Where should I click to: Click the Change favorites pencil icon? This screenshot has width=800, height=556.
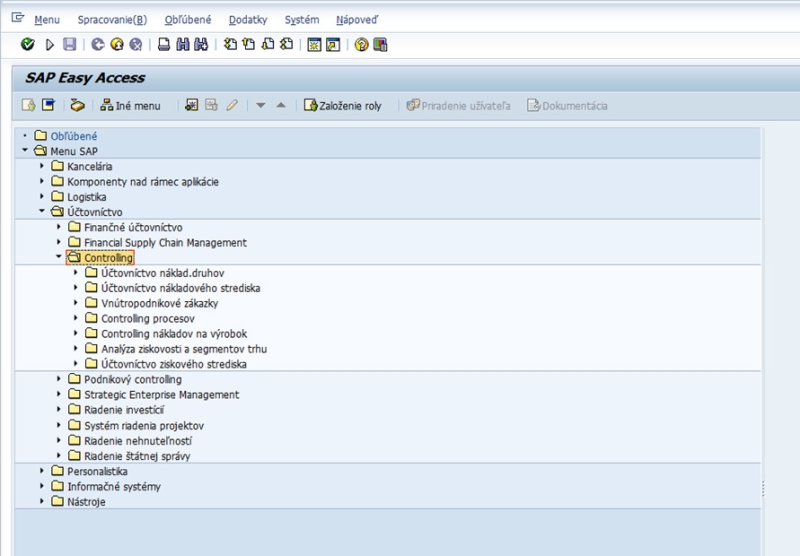[232, 106]
